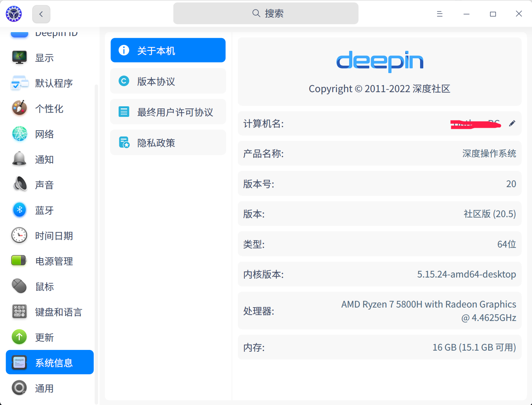Open the 时间日期 (Date & Time) icon
Image resolution: width=532 pixels, height=405 pixels.
(x=19, y=236)
